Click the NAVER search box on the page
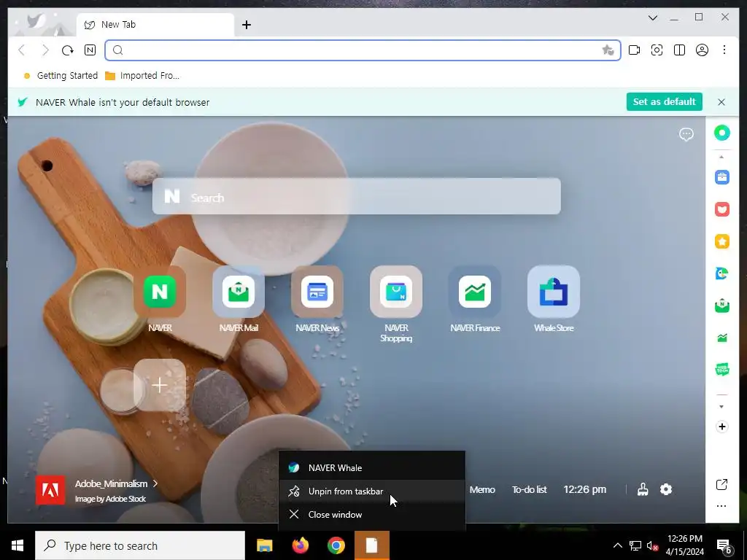 point(356,197)
